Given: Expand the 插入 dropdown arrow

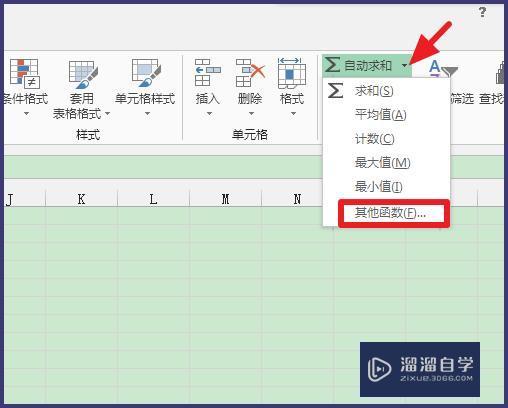Looking at the screenshot, I should [x=209, y=114].
